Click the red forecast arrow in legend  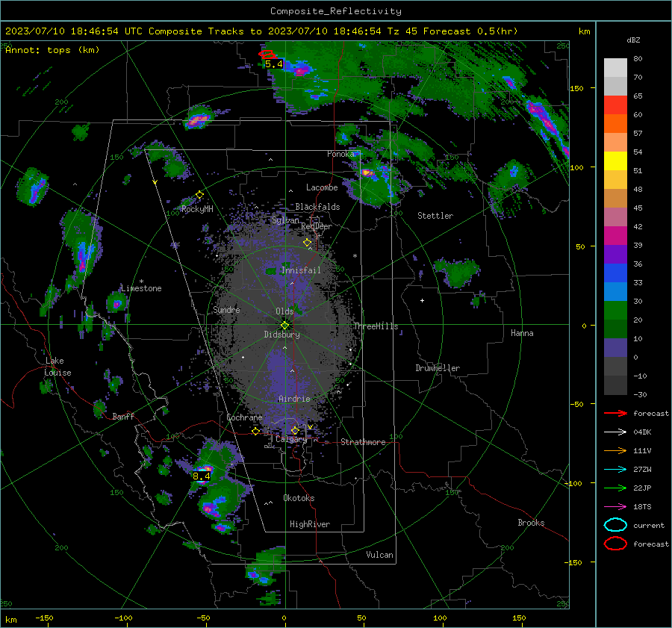point(615,413)
